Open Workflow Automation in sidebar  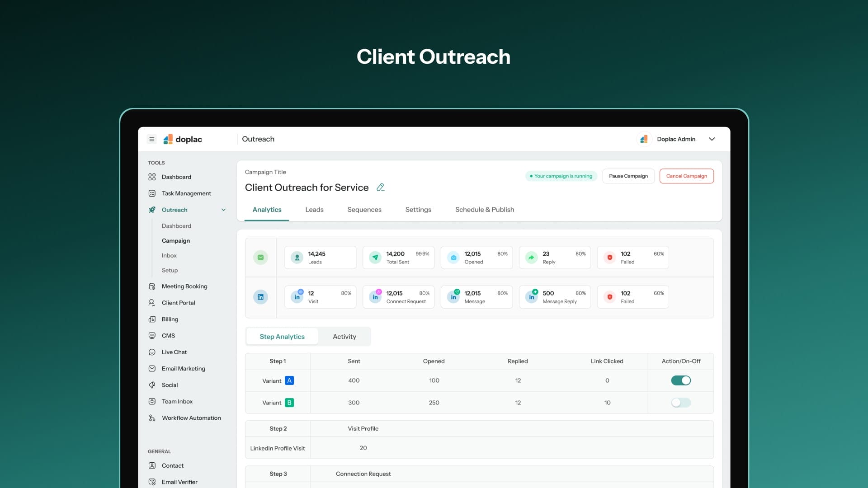click(x=191, y=418)
